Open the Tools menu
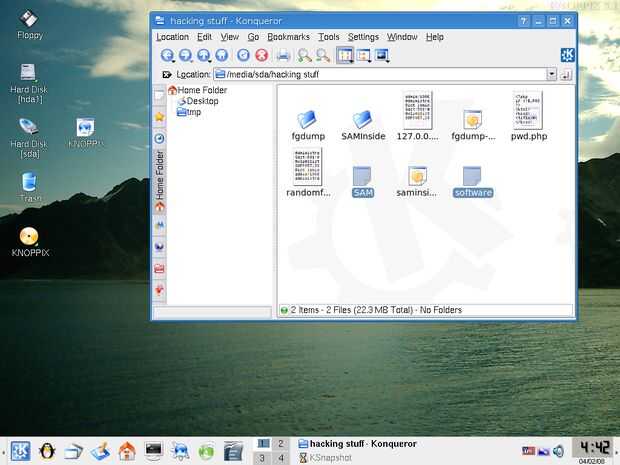The height and width of the screenshot is (465, 620). [329, 37]
